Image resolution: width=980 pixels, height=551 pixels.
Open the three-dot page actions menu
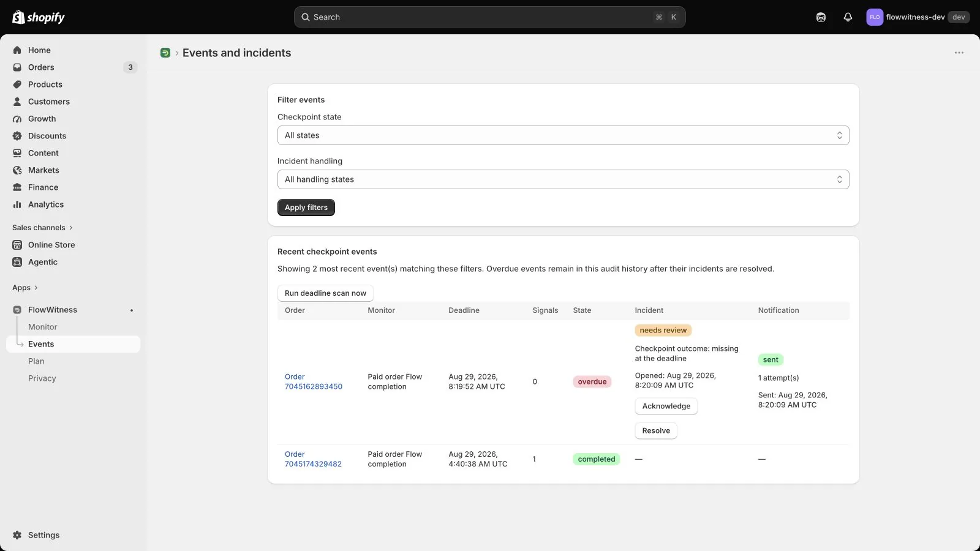[959, 53]
